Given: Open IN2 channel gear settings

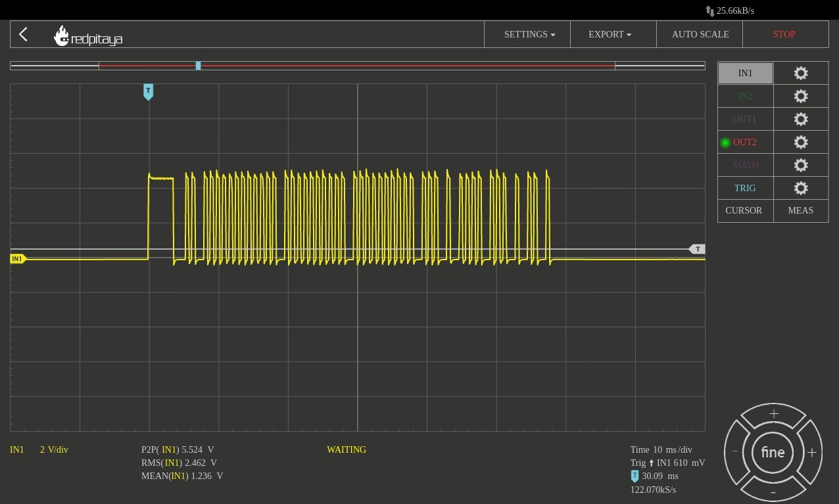Looking at the screenshot, I should pos(801,96).
